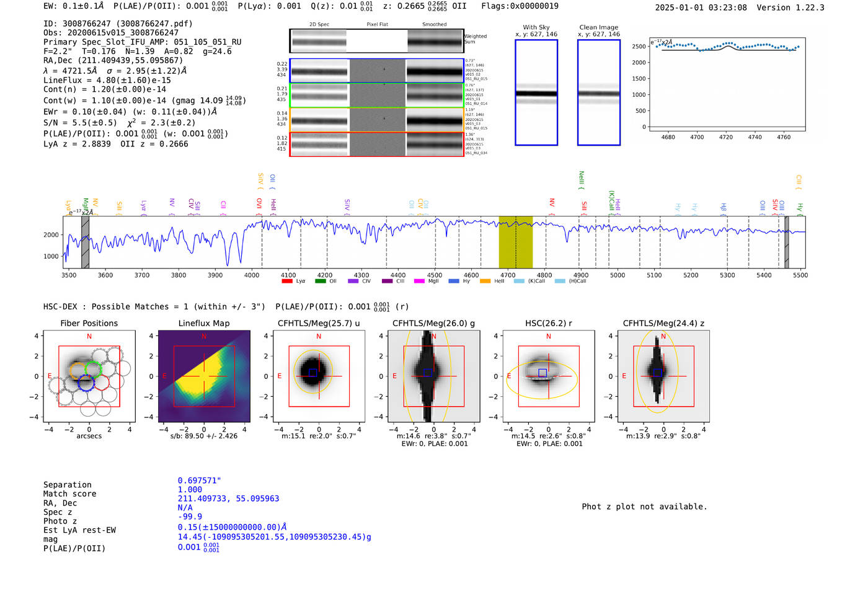The height and width of the screenshot is (591, 868).
Task: Select the Weighted Sum 2D spectrum row
Action: (376, 41)
